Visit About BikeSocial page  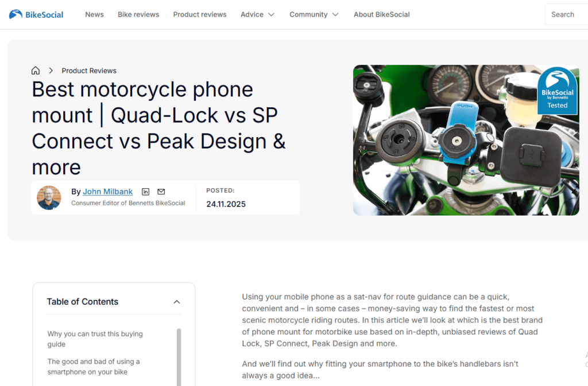pyautogui.click(x=381, y=14)
